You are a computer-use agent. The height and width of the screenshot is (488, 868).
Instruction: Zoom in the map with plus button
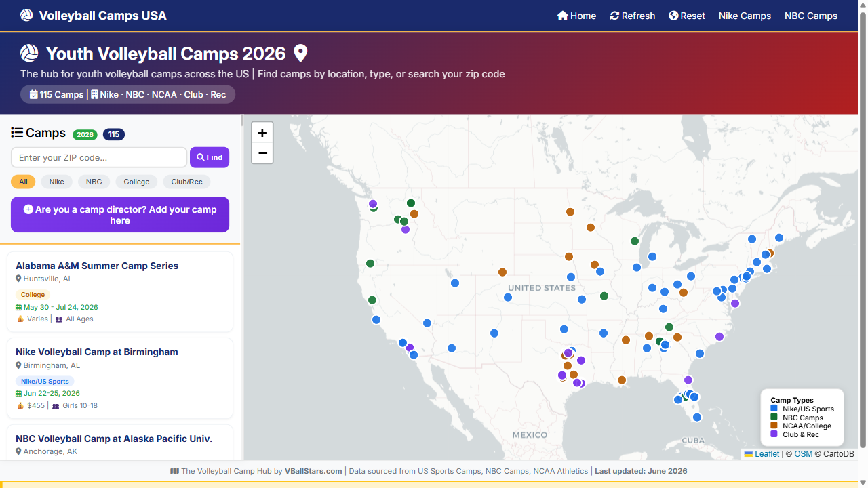[262, 133]
